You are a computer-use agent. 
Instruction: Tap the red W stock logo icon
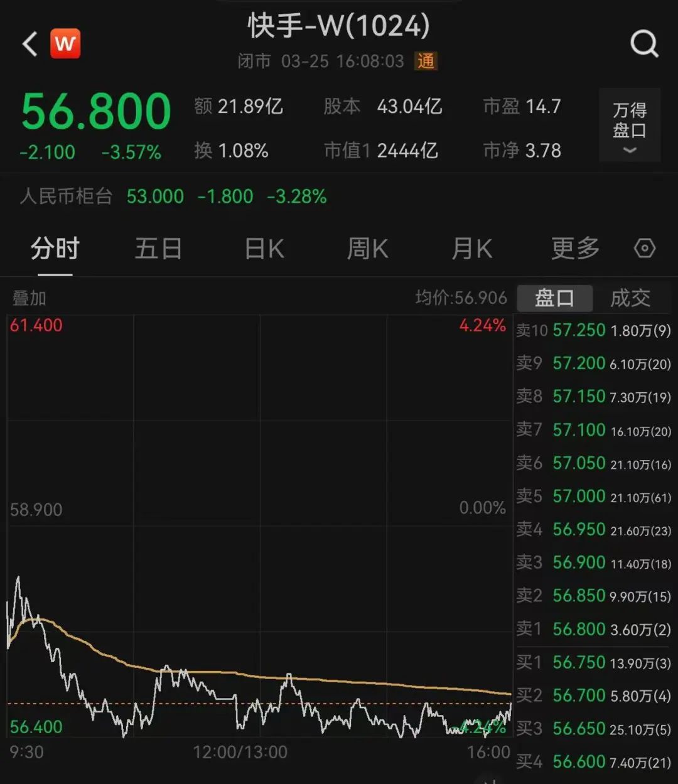tap(65, 44)
